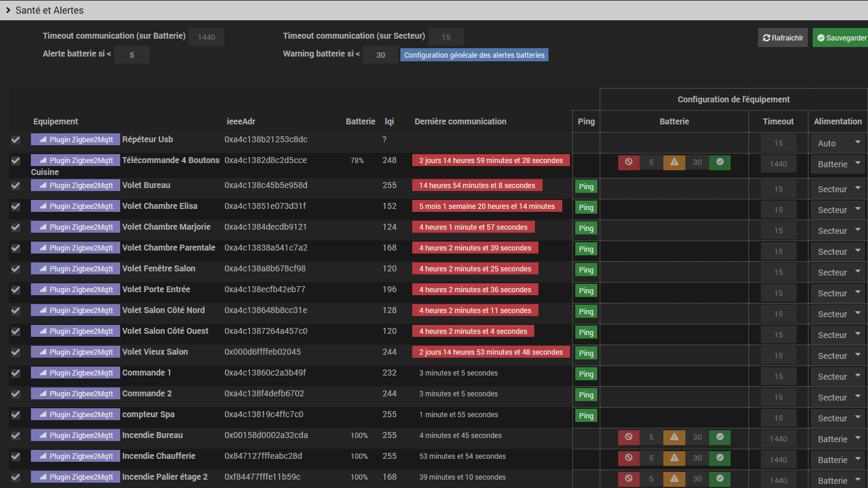The width and height of the screenshot is (868, 488).
Task: Uncheck the Volet Bureau row checkbox
Action: point(16,186)
